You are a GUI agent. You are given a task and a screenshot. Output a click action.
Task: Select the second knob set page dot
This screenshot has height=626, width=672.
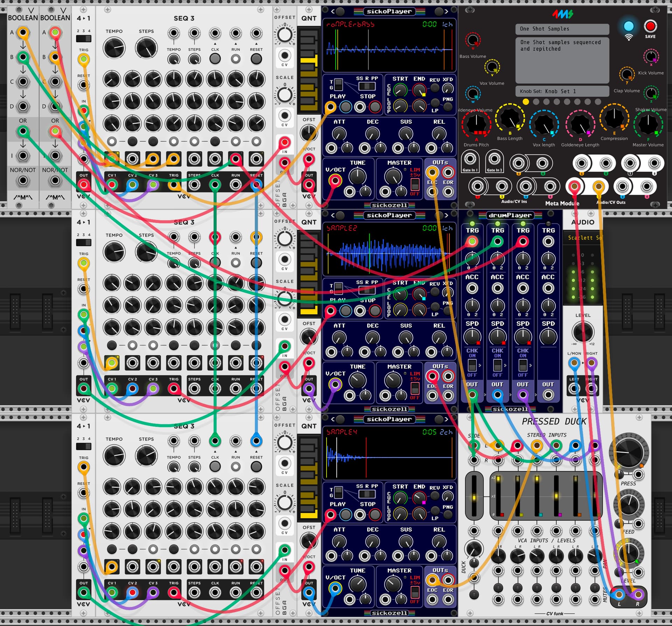click(x=536, y=102)
